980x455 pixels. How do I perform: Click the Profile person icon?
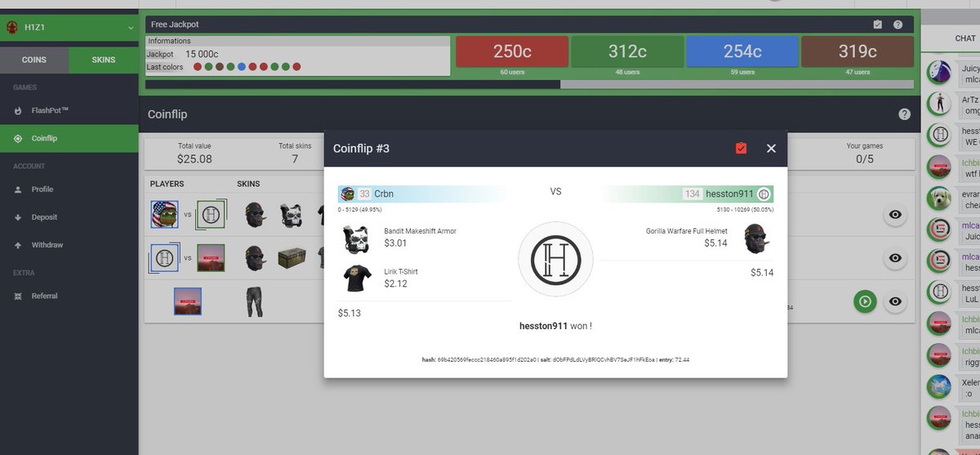pos(18,190)
